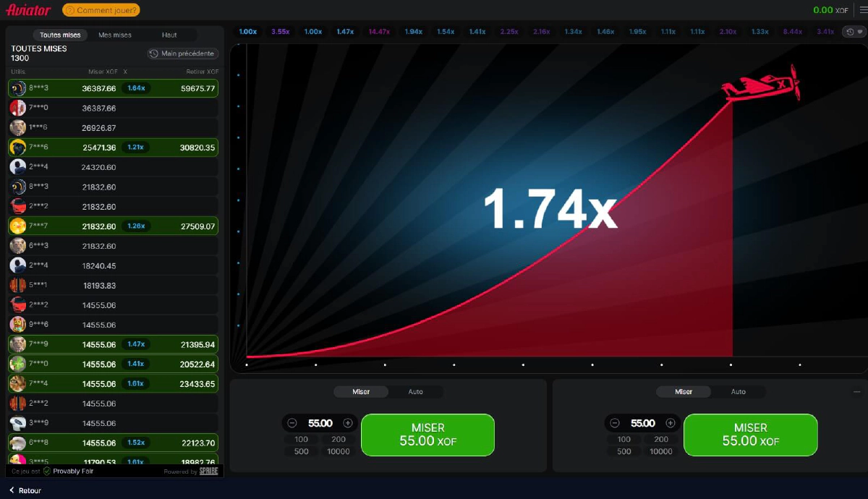Click emoji avatar of 7***7 betting 21832.60
This screenshot has height=499, width=868.
click(x=18, y=226)
